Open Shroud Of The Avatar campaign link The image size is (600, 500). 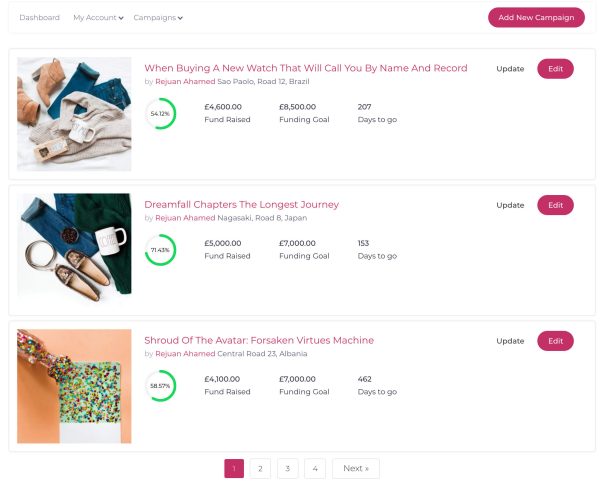point(259,340)
